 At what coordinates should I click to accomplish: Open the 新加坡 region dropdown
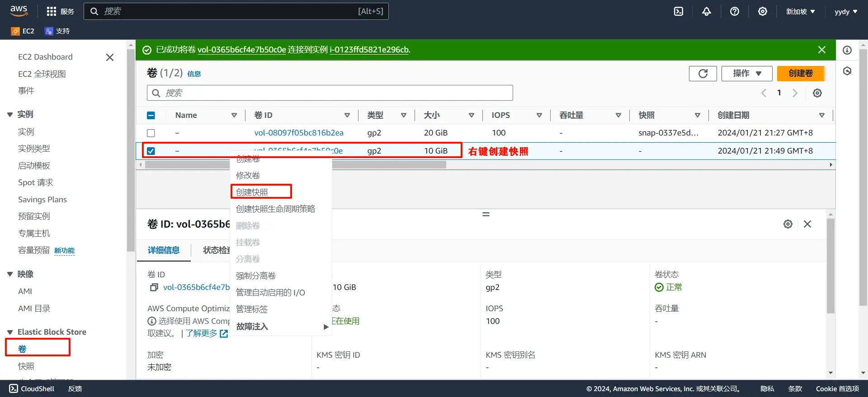coord(800,11)
